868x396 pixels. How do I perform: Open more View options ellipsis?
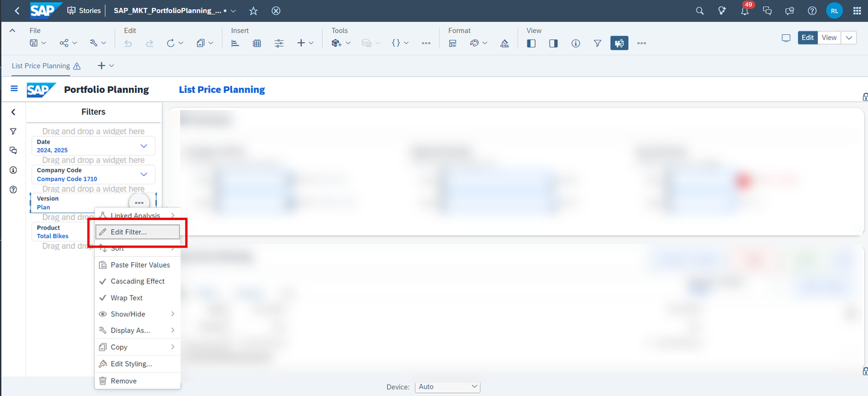click(x=641, y=43)
